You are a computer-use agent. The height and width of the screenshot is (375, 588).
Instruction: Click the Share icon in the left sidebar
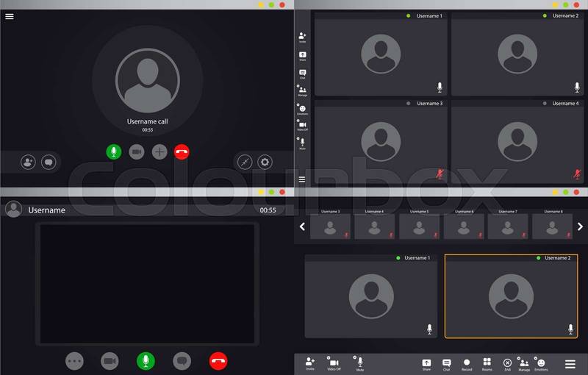303,56
